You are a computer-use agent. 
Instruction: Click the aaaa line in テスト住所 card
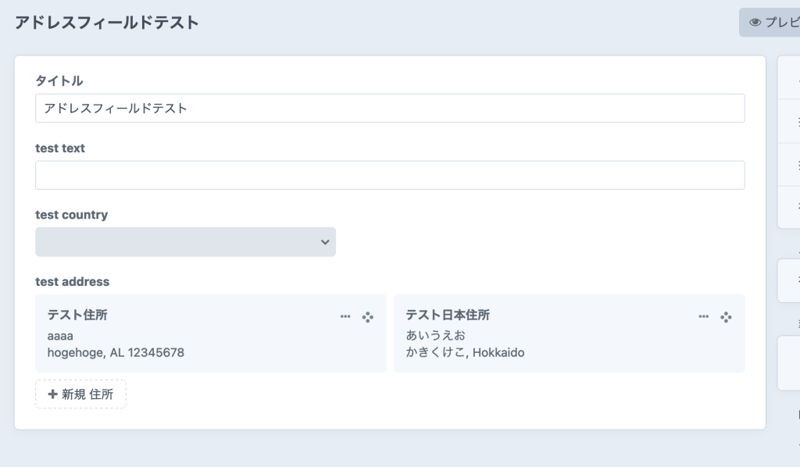click(60, 335)
